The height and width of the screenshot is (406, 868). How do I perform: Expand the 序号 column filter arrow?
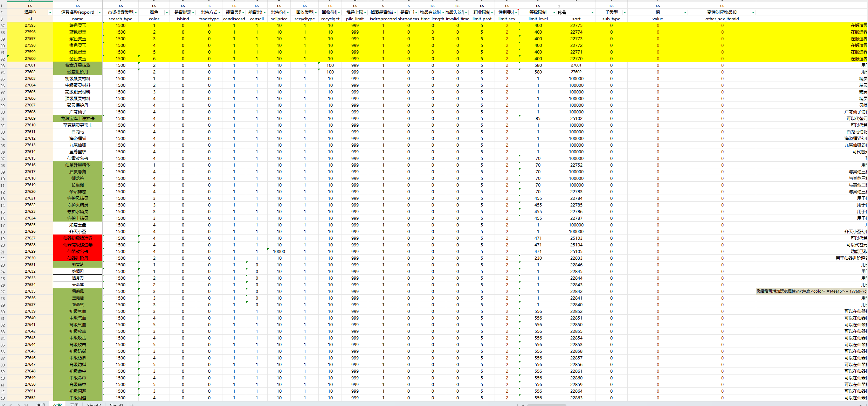point(592,12)
